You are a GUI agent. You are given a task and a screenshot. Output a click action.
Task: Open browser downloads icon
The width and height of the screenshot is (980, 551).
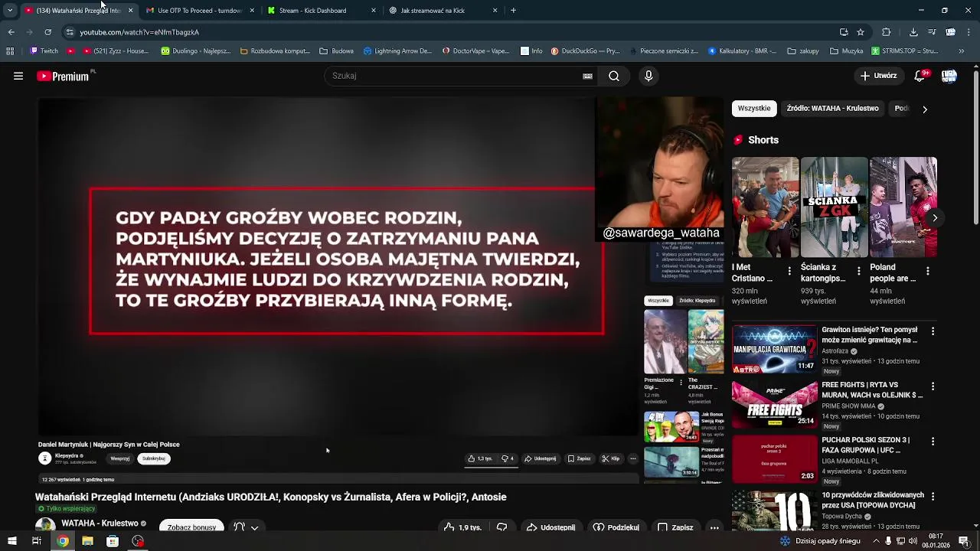913,32
